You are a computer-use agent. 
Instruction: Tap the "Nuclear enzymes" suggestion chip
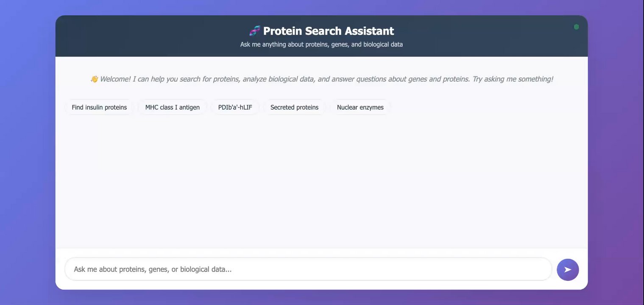pyautogui.click(x=360, y=108)
